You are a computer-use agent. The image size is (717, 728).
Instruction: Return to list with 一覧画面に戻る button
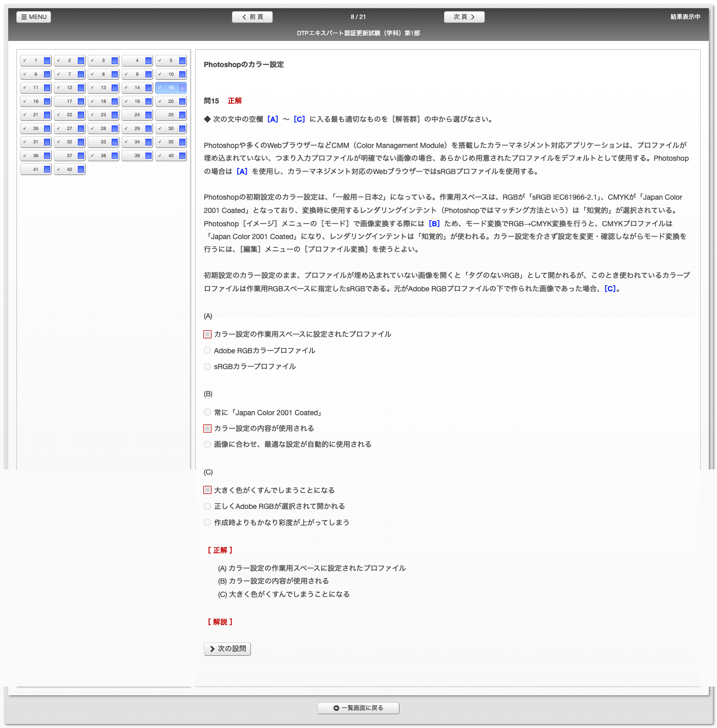pos(358,708)
